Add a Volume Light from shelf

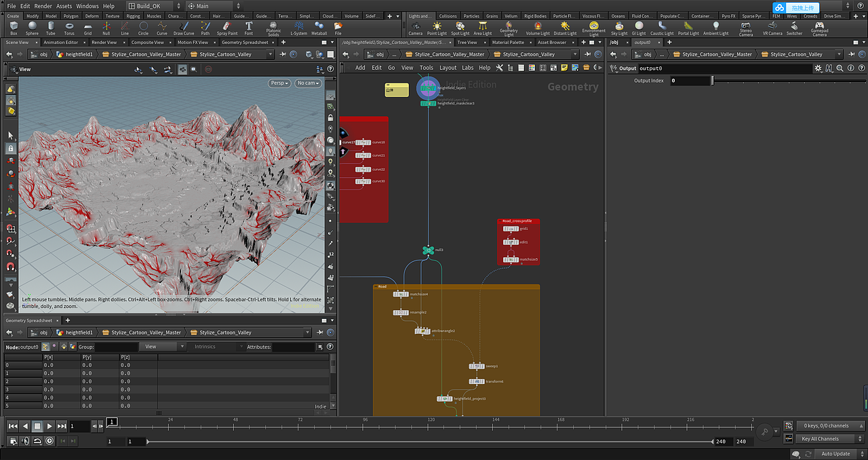pyautogui.click(x=538, y=28)
